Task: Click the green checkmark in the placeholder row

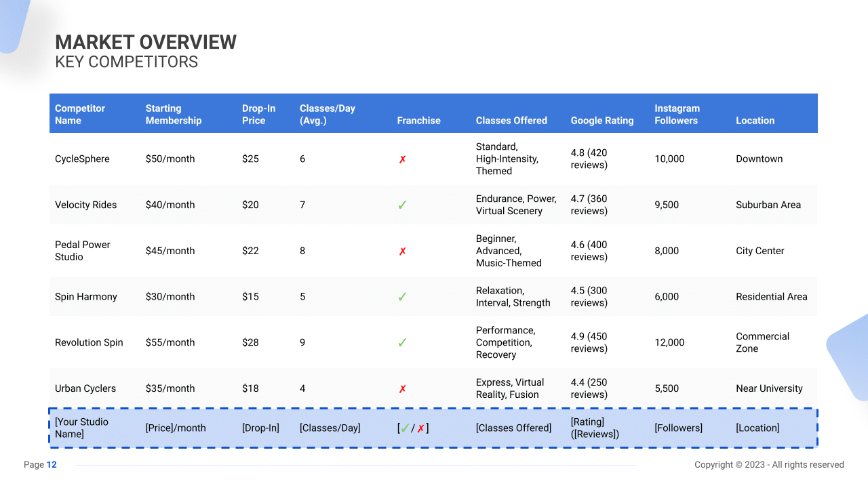Action: [x=406, y=428]
